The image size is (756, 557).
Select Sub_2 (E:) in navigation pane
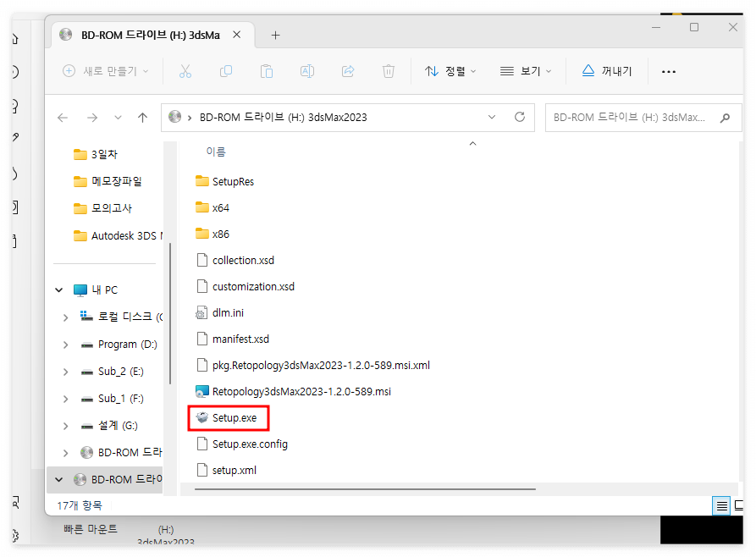[x=112, y=372]
